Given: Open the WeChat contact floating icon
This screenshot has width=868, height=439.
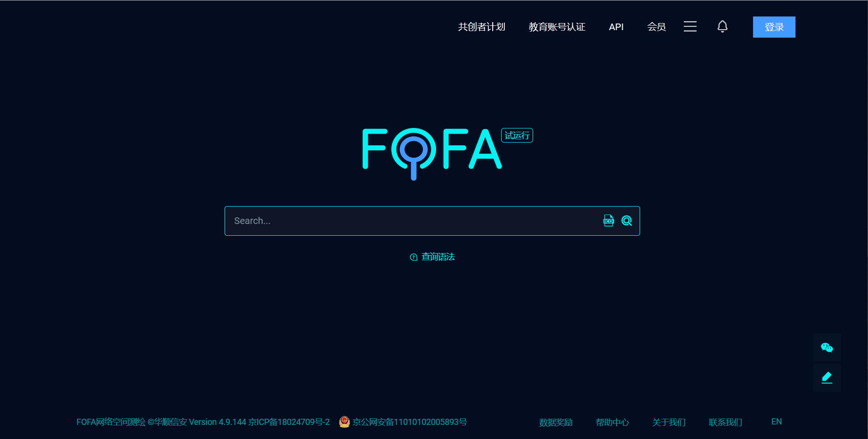Looking at the screenshot, I should [x=827, y=348].
